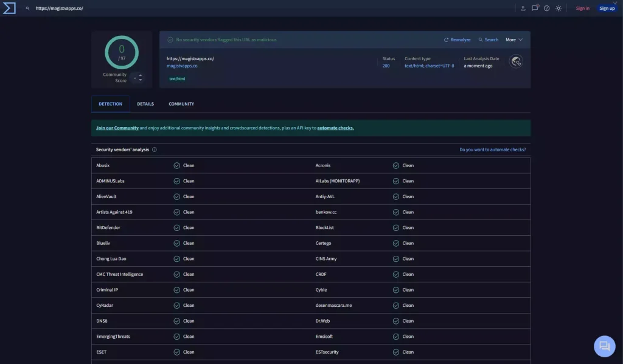Click the Cyble vendor name

pyautogui.click(x=321, y=290)
